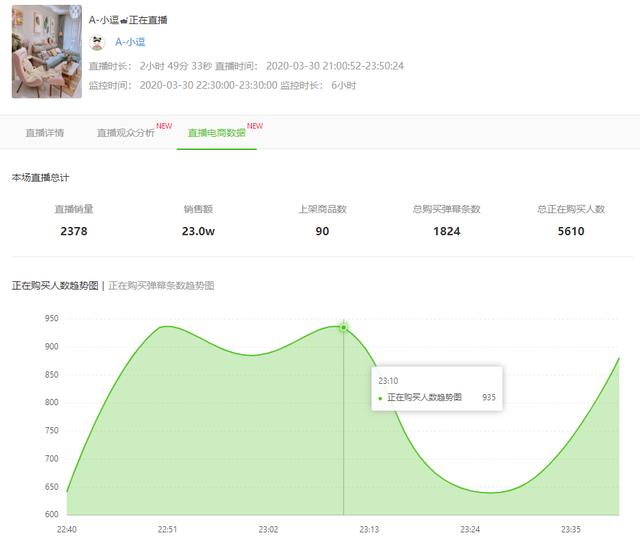Image resolution: width=640 pixels, height=542 pixels.
Task: Select the 直播电商数据 tab
Action: click(217, 133)
